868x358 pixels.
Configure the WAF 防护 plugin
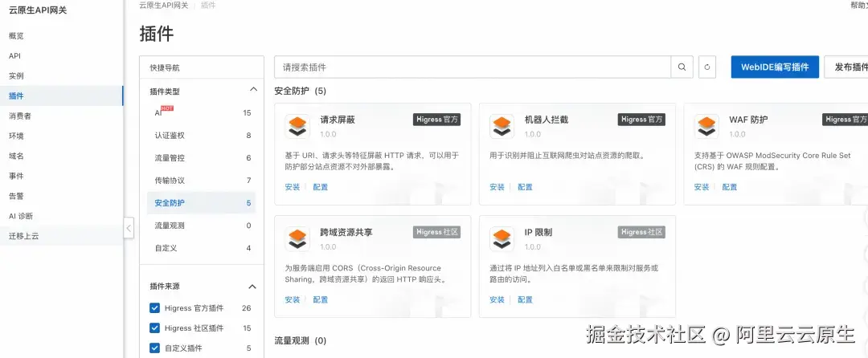click(730, 187)
